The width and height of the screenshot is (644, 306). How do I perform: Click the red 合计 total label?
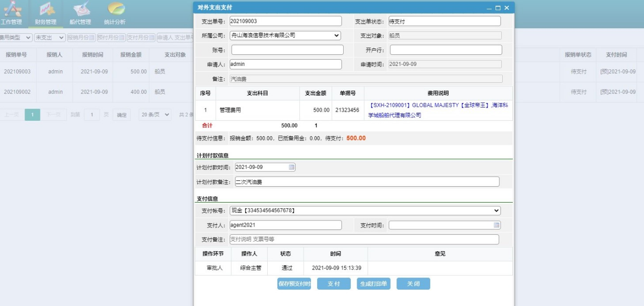click(x=207, y=126)
